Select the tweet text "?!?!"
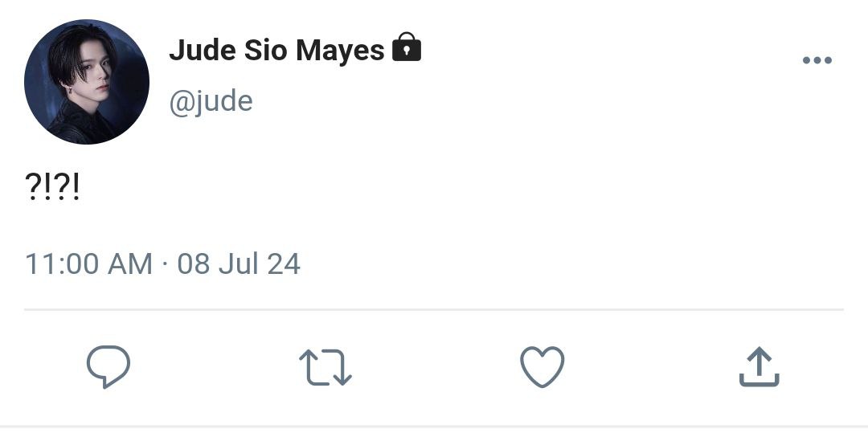868x441 pixels. point(52,186)
